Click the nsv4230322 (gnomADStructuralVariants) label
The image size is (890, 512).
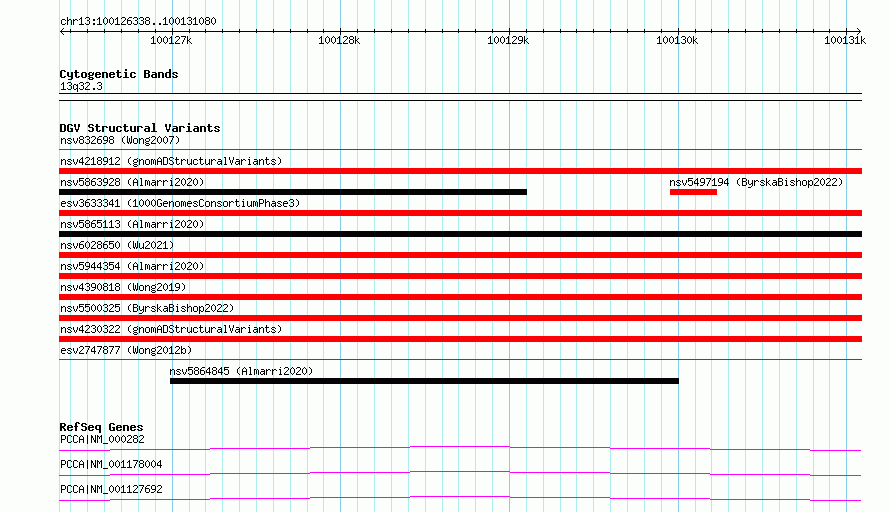point(171,329)
